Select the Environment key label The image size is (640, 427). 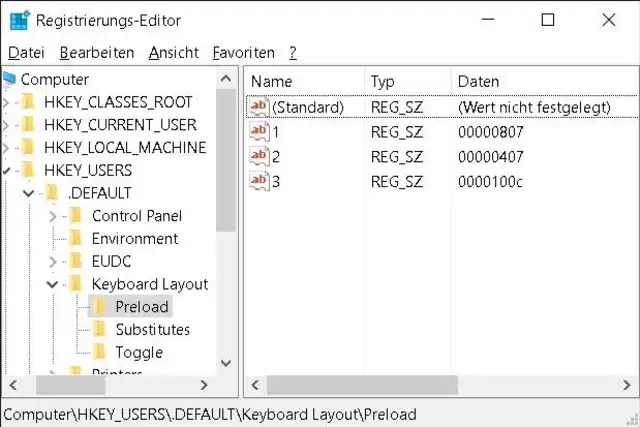click(135, 238)
